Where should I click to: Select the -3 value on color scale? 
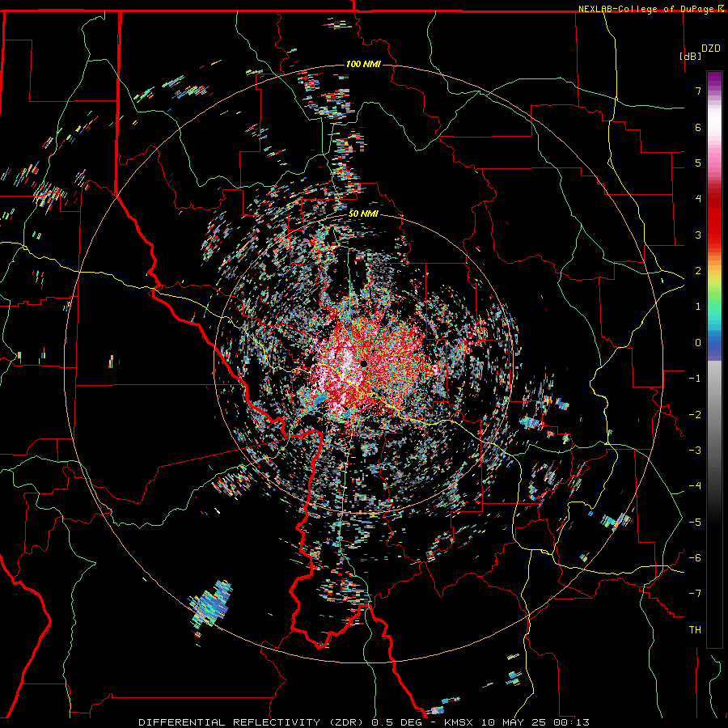pos(695,451)
